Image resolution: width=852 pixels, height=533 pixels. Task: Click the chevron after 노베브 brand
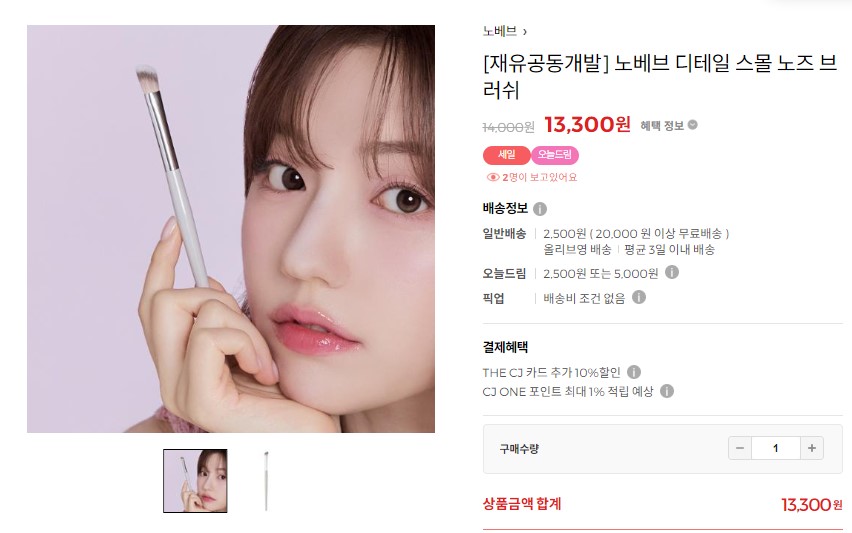click(x=525, y=32)
